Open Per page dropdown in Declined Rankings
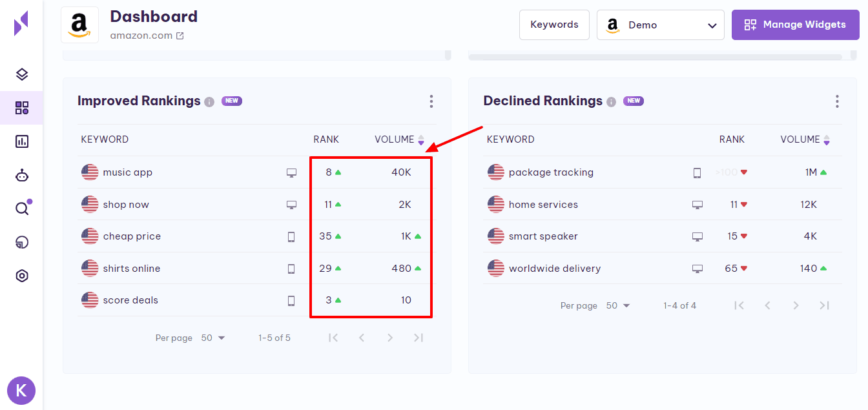This screenshot has width=868, height=410. (618, 305)
